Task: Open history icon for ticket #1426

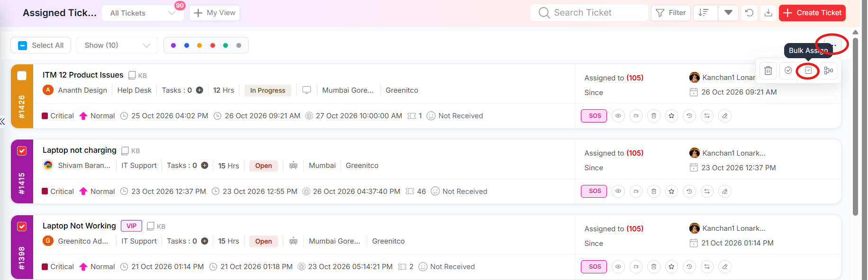Action: tap(689, 116)
